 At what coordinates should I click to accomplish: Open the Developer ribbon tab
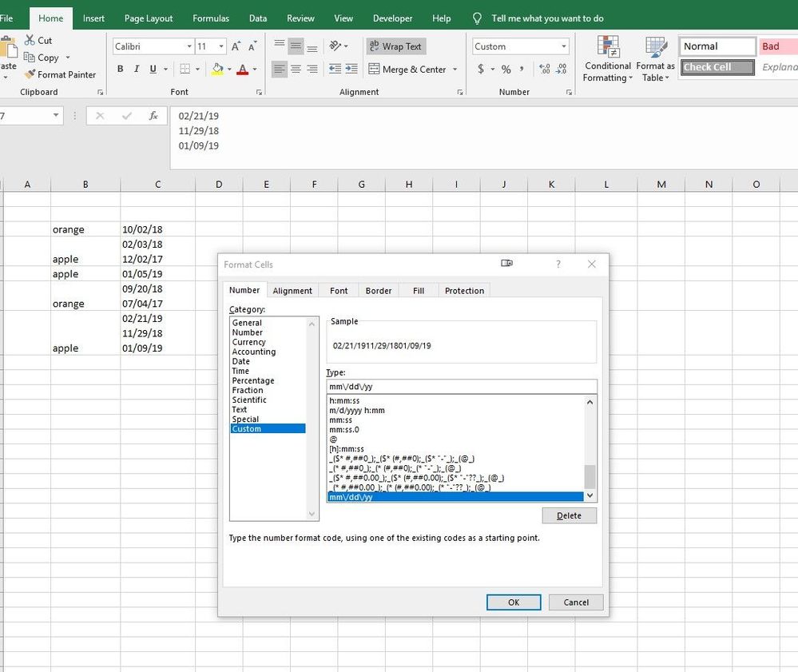pyautogui.click(x=392, y=18)
